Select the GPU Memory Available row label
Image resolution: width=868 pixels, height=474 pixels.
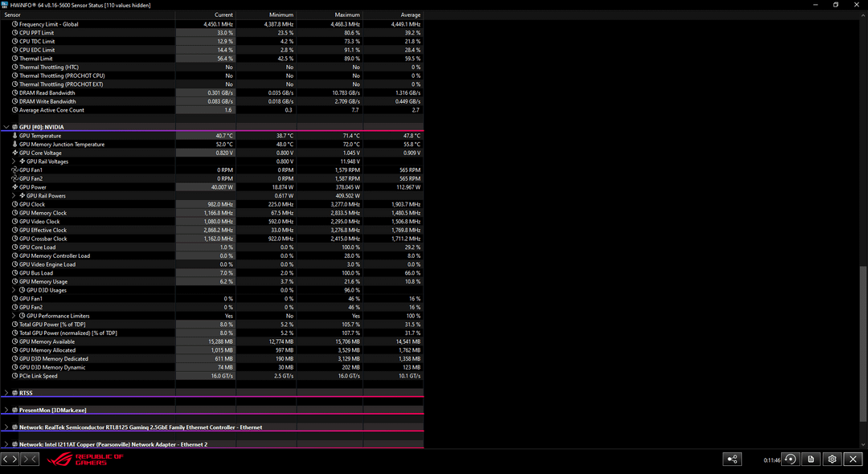coord(47,341)
